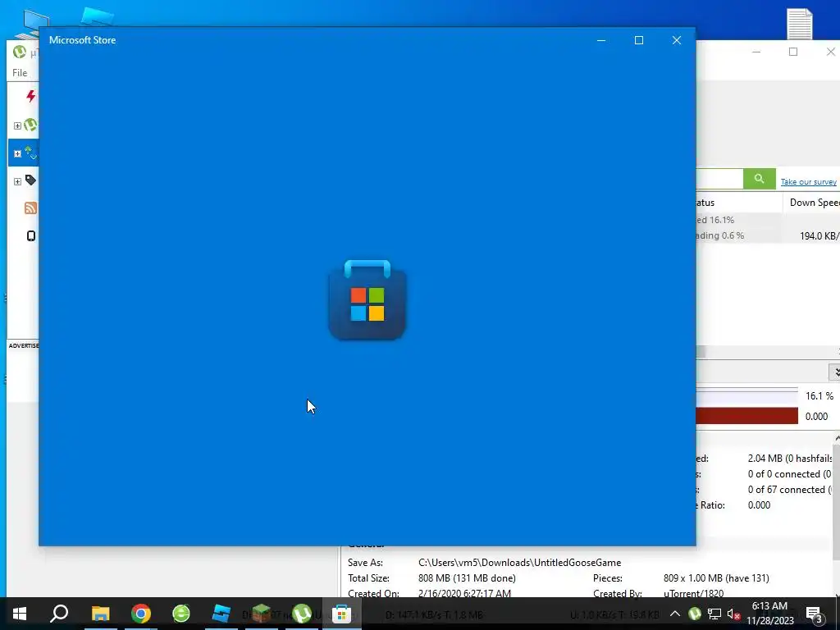The image size is (840, 630).
Task: Maximize the Microsoft Store window
Action: 638,40
